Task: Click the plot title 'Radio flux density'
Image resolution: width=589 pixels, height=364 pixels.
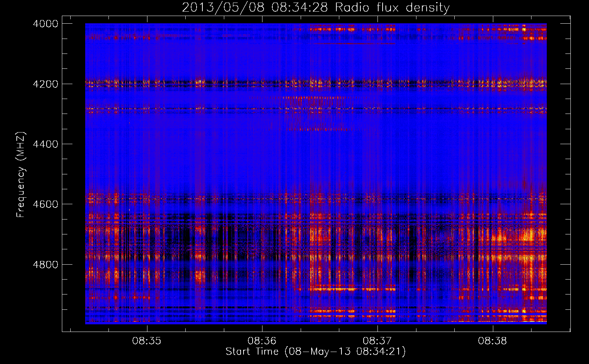Action: tap(392, 8)
